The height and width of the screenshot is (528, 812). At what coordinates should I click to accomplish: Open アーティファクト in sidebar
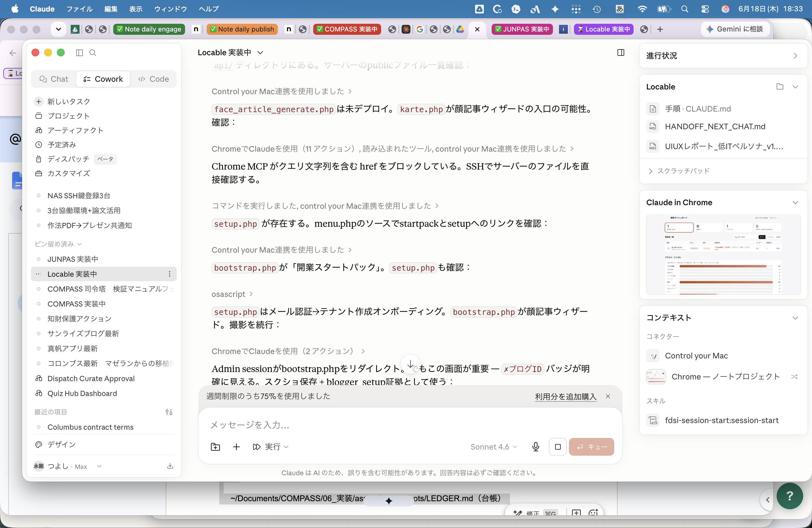click(103, 130)
